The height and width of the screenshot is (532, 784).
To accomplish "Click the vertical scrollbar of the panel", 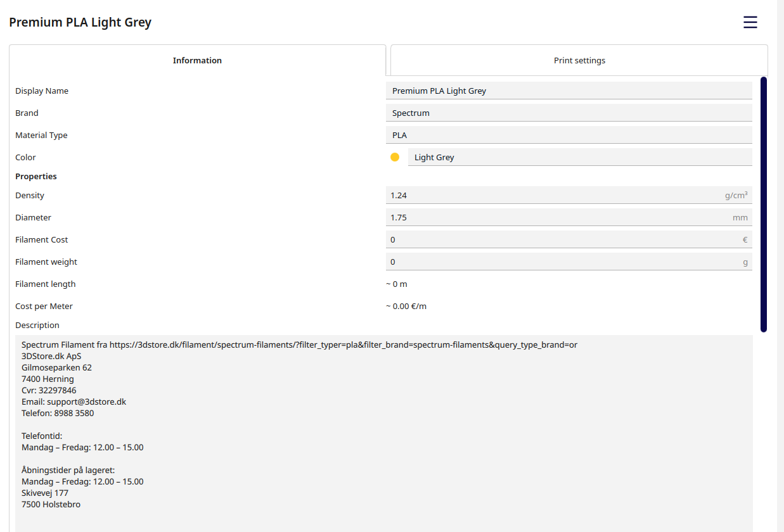I will click(764, 204).
